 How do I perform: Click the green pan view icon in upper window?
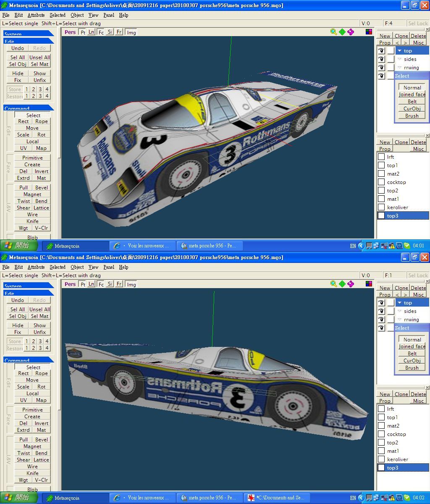(342, 32)
